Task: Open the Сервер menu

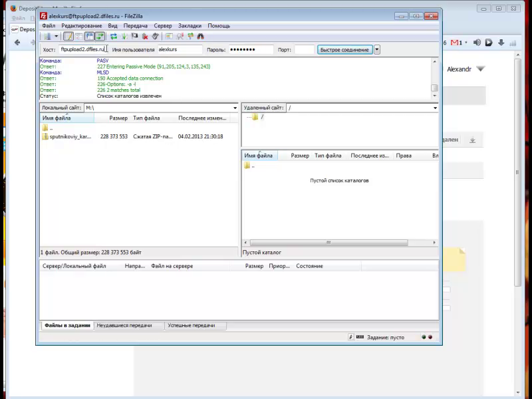Action: tap(163, 26)
